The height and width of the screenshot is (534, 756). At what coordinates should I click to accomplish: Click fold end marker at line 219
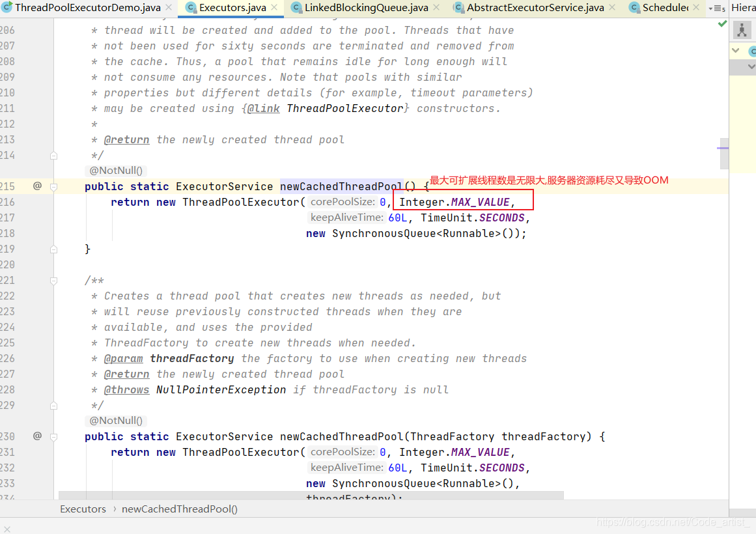coord(53,249)
